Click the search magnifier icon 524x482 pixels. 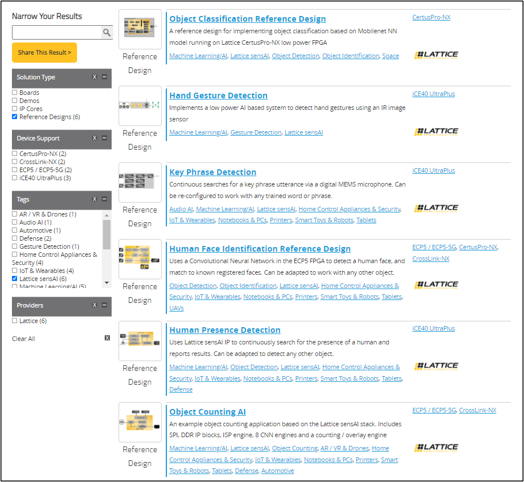click(x=106, y=32)
